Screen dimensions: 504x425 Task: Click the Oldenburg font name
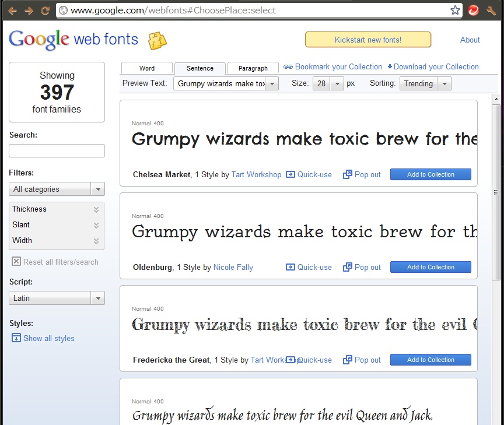pyautogui.click(x=152, y=267)
